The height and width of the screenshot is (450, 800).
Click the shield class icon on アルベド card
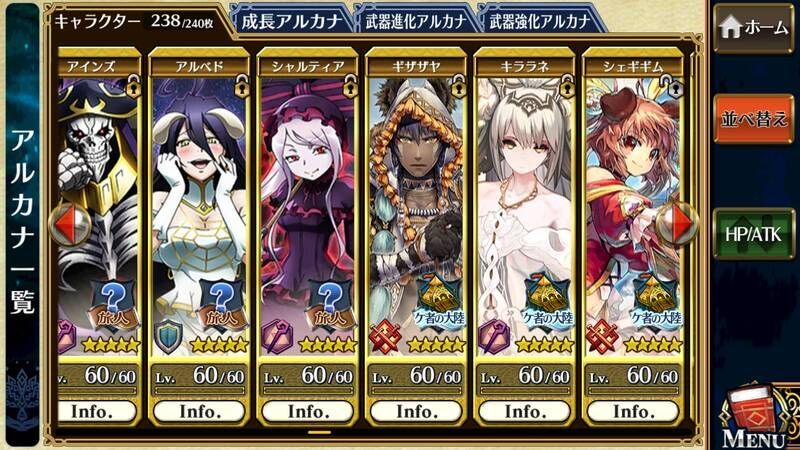coord(169,337)
